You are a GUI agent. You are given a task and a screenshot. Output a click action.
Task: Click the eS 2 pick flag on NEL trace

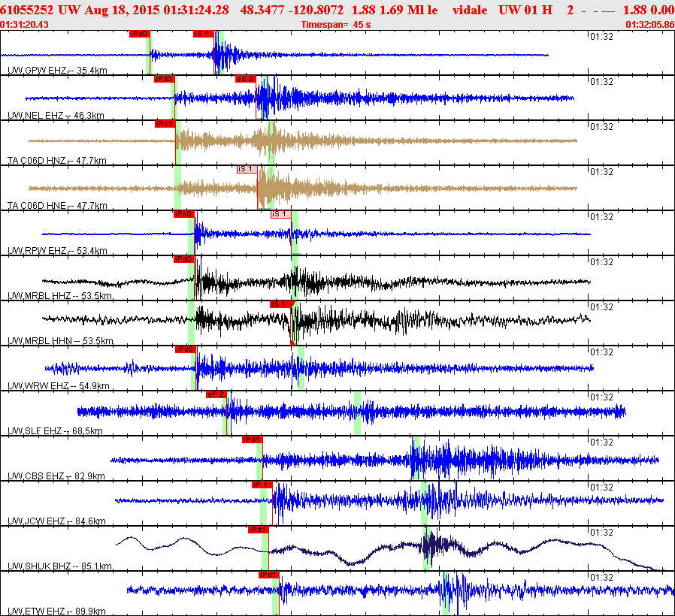(245, 79)
